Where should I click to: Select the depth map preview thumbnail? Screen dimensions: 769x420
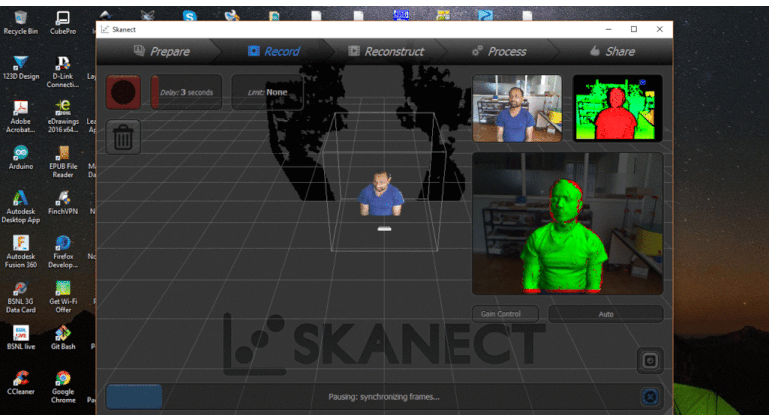(617, 108)
